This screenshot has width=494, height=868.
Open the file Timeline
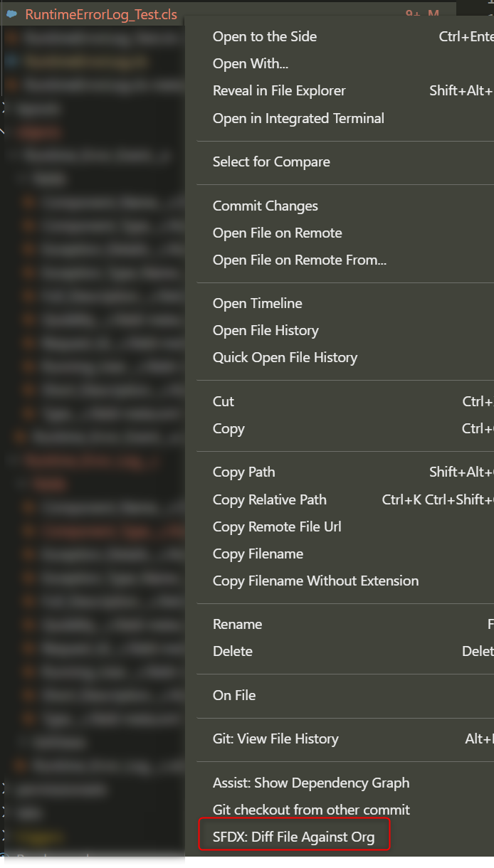pos(257,303)
